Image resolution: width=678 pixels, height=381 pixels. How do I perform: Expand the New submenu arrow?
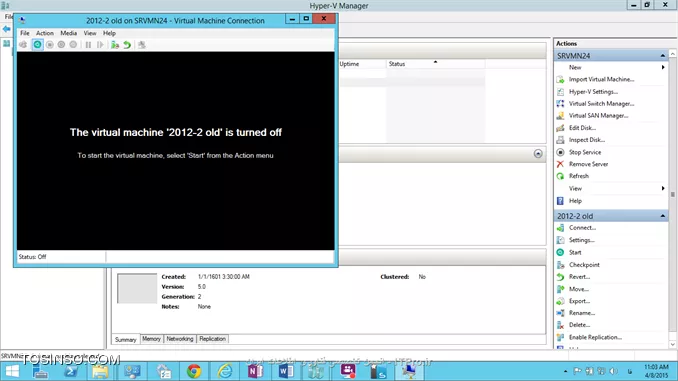click(663, 67)
